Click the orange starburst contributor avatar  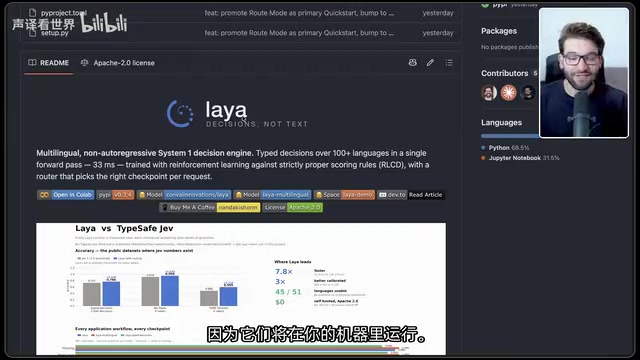[x=508, y=93]
